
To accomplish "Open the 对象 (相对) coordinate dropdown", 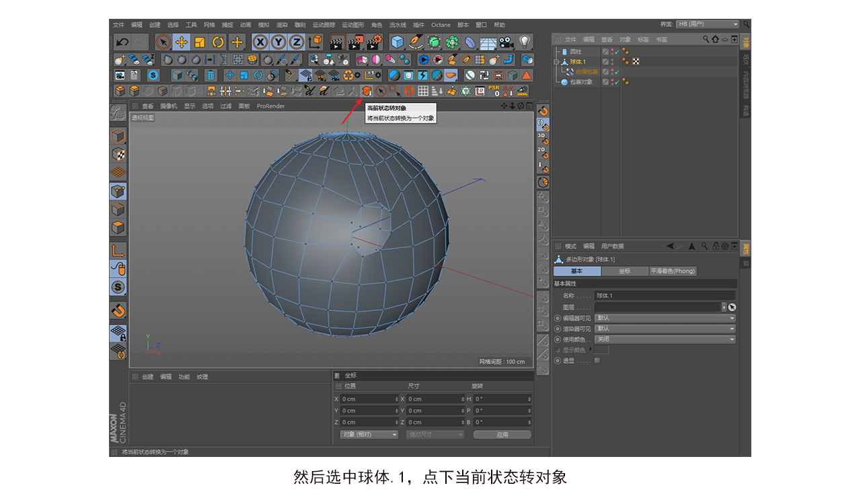I will point(369,435).
